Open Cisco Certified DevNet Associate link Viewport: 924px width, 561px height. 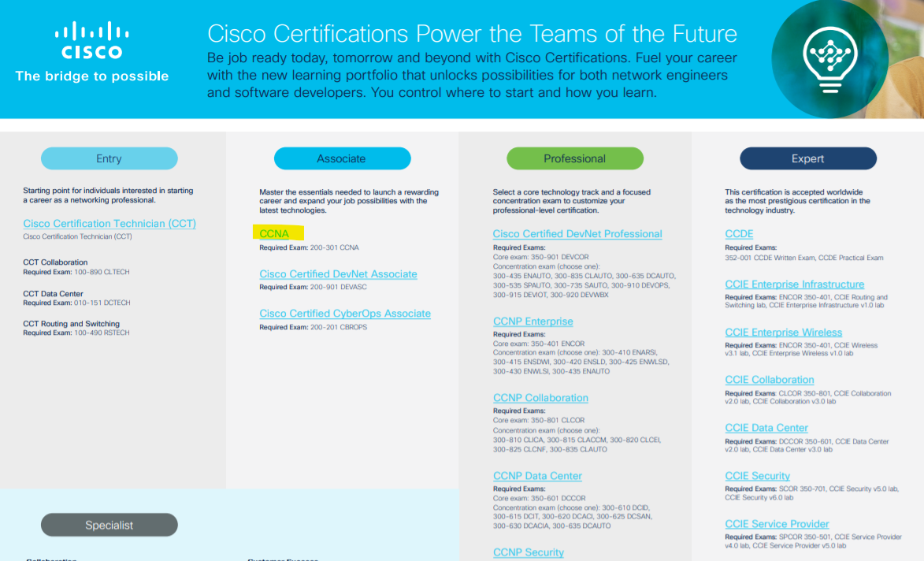(x=338, y=274)
